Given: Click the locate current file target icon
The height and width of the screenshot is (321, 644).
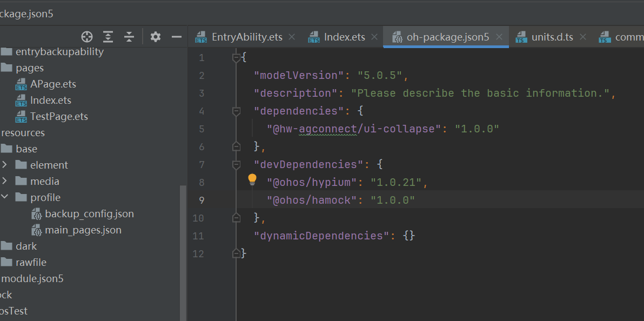Looking at the screenshot, I should [x=87, y=37].
